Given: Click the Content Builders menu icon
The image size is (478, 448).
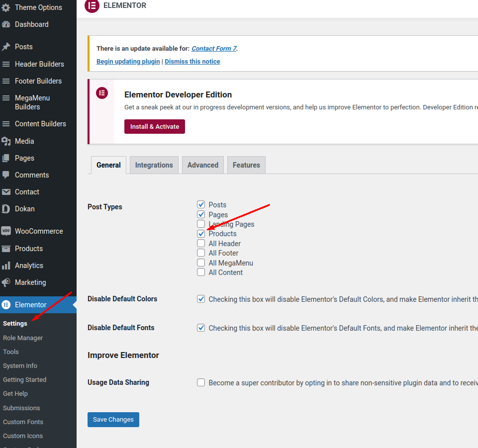Looking at the screenshot, I should [x=6, y=124].
